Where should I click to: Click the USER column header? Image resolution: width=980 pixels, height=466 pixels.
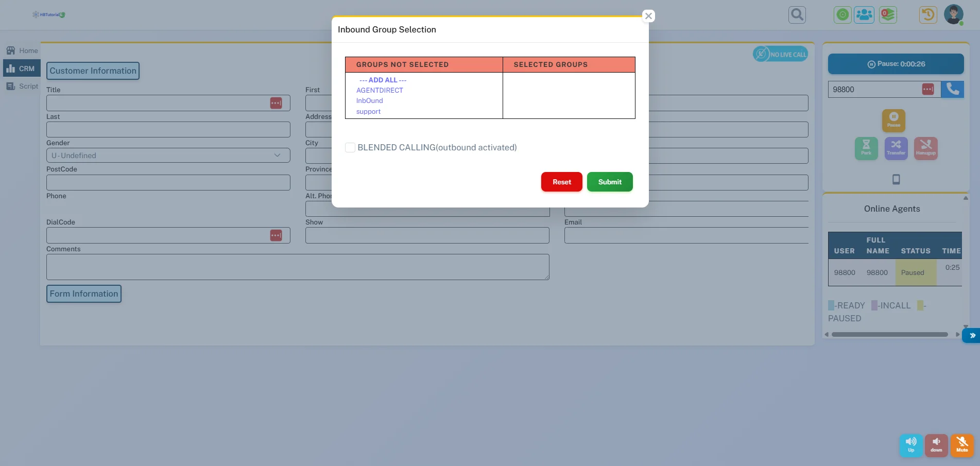(x=844, y=251)
